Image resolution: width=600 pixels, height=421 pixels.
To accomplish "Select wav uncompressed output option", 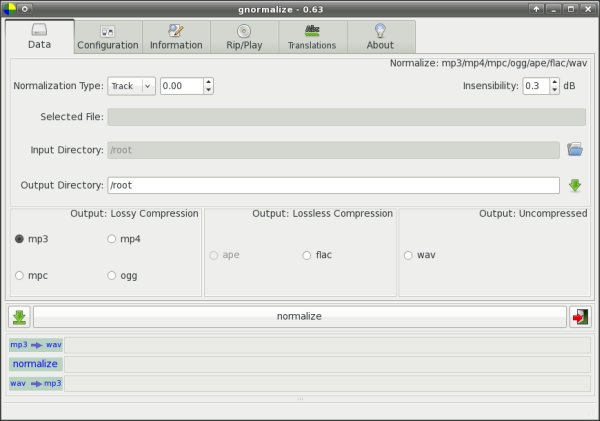I will (x=409, y=255).
